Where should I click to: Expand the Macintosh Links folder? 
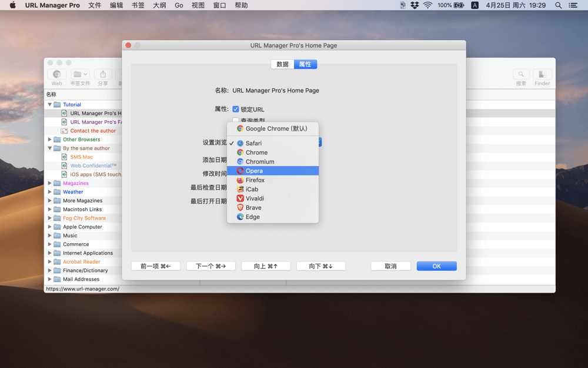click(49, 209)
